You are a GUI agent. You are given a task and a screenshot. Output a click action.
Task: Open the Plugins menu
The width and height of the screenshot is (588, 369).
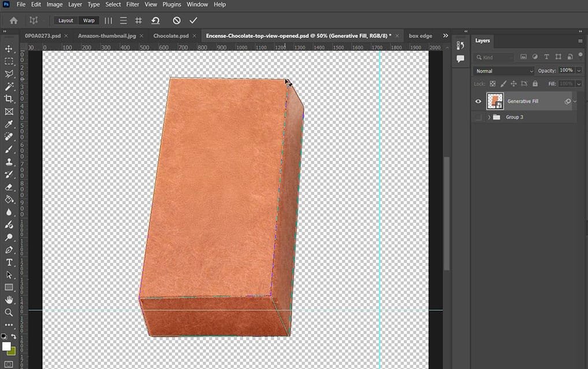(x=172, y=5)
